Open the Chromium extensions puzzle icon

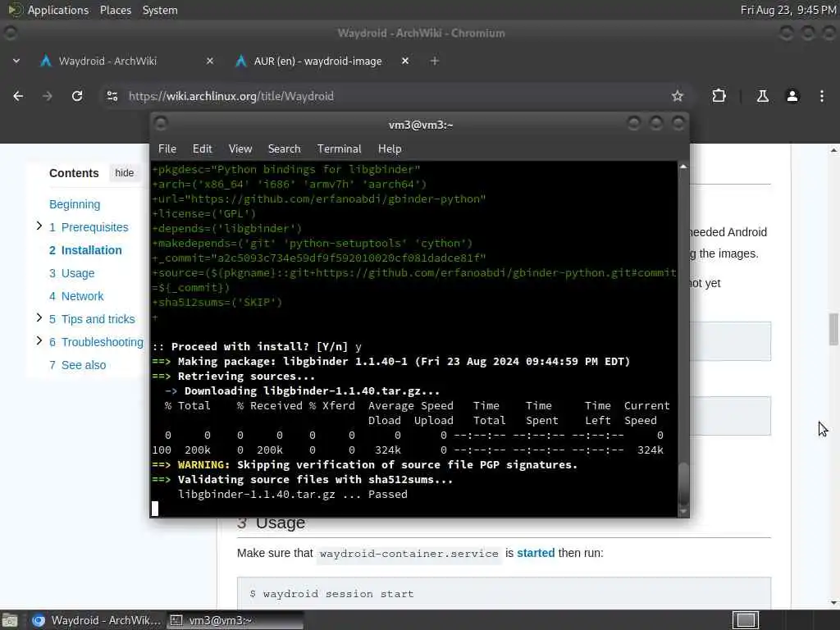pyautogui.click(x=719, y=97)
